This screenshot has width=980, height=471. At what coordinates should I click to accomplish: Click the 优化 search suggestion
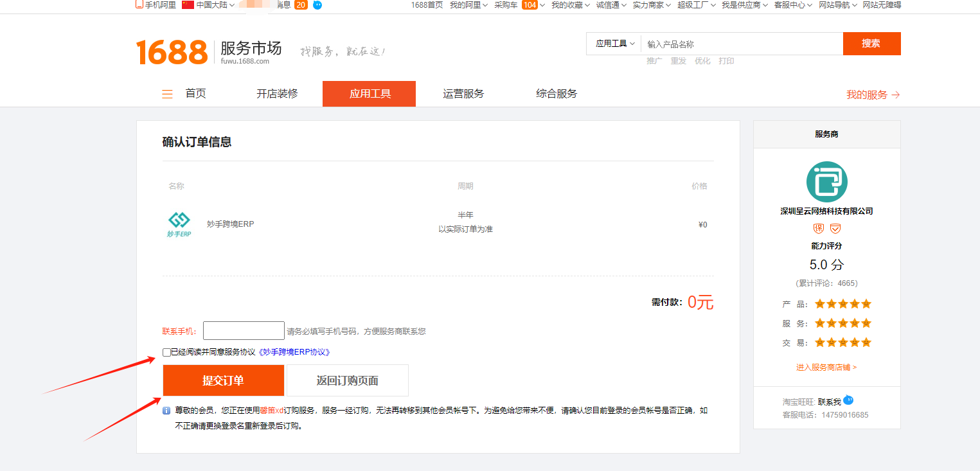(702, 61)
